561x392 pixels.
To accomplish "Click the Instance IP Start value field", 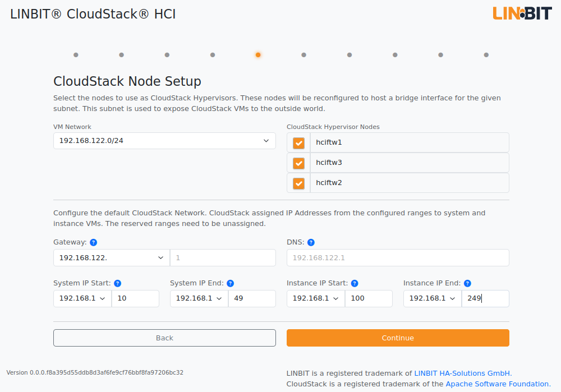I will [x=369, y=299].
